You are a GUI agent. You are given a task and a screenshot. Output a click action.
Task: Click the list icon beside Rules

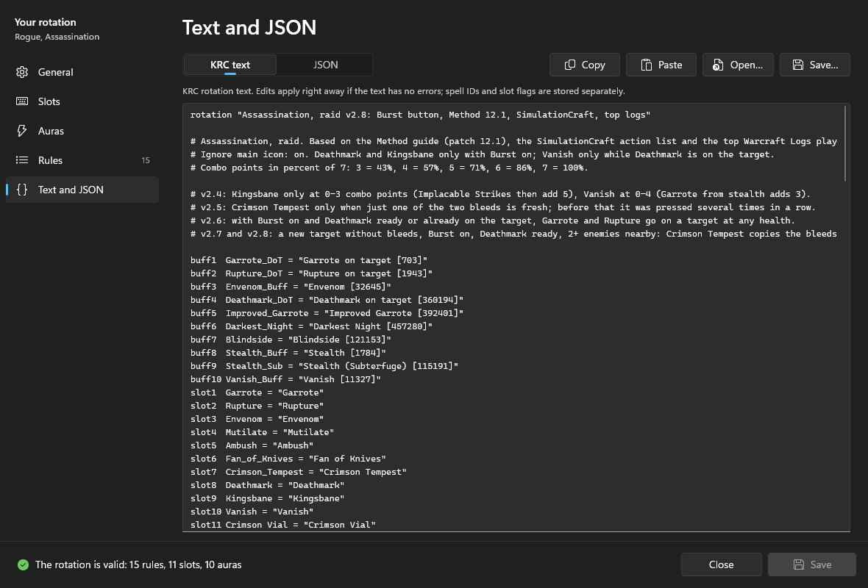pos(22,159)
